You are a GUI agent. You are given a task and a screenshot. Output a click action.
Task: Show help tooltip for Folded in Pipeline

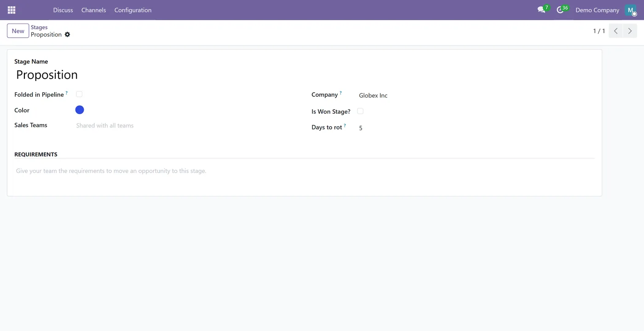point(66,93)
